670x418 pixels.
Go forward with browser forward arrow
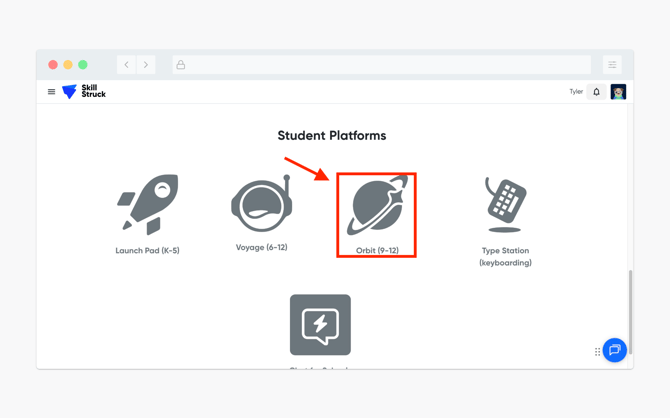pos(146,65)
